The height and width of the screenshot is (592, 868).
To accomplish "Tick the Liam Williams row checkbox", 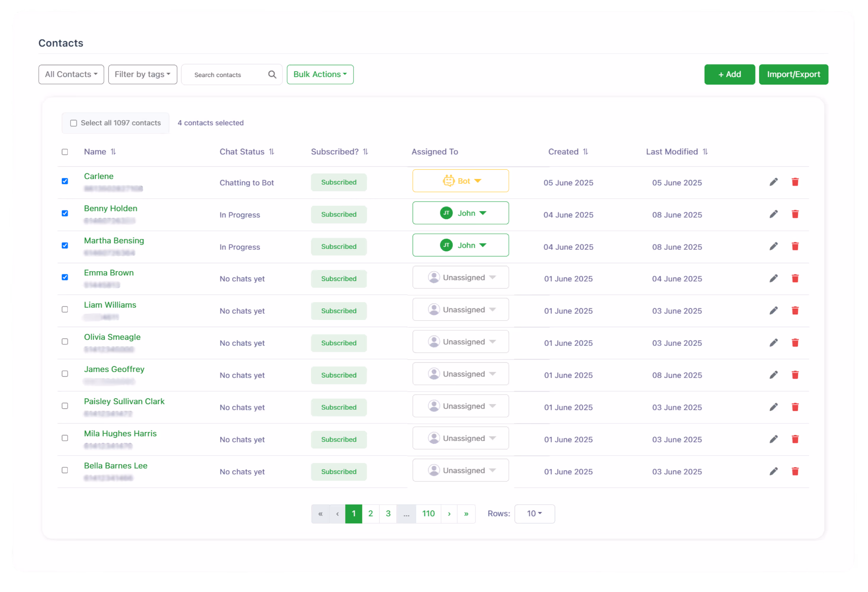I will click(x=65, y=309).
